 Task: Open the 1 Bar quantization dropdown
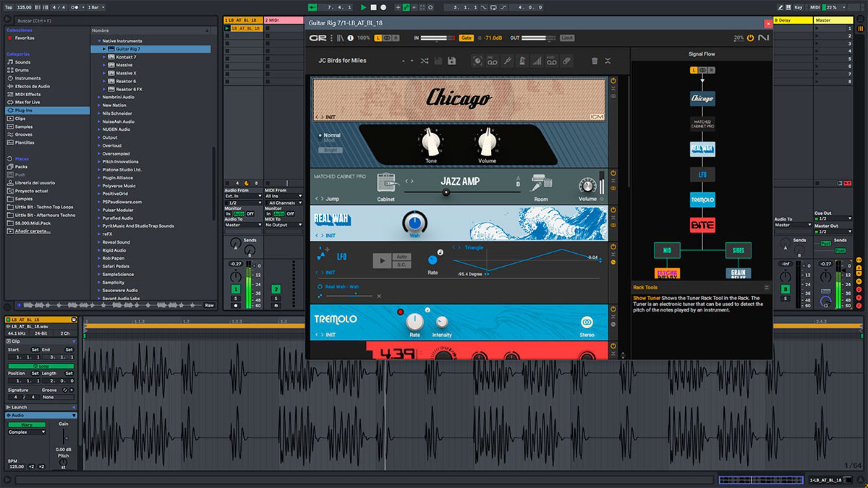point(96,7)
